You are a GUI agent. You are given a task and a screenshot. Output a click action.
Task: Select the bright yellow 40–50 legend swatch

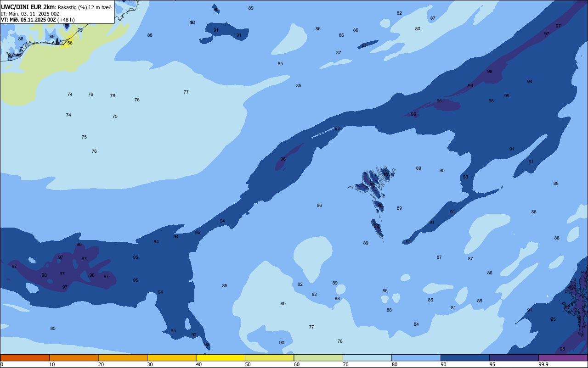[220, 357]
